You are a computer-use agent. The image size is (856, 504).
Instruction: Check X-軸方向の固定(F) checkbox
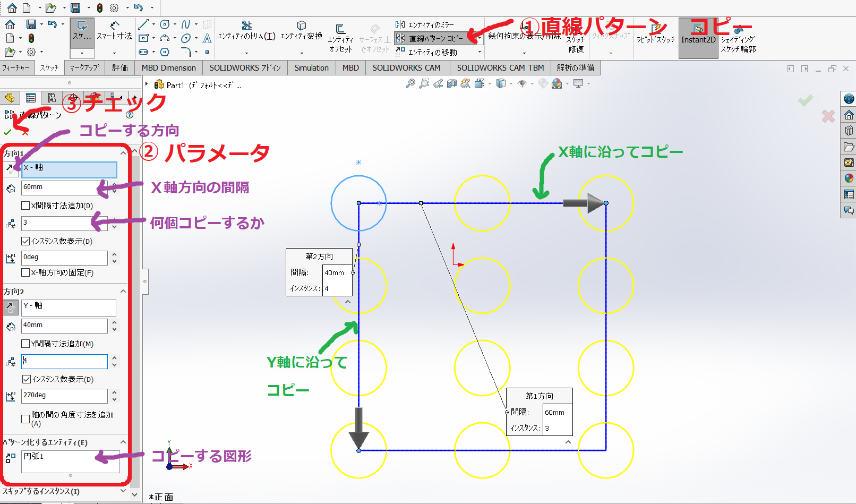pos(25,272)
